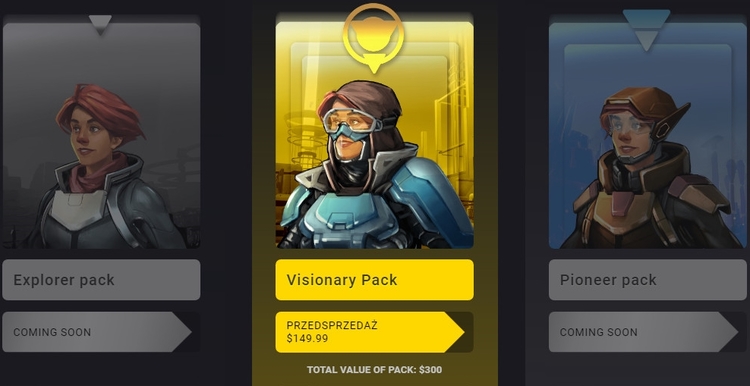Click the goggles on Visionary character
This screenshot has width=750, height=386.
point(354,121)
